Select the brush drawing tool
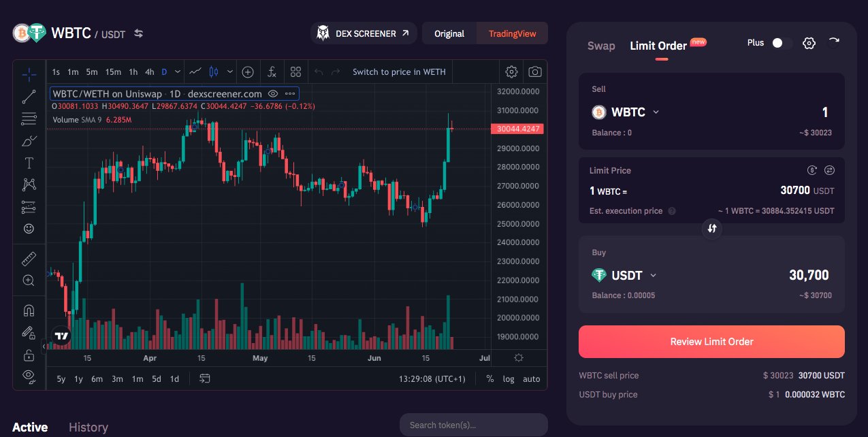This screenshot has width=868, height=437. [x=29, y=141]
